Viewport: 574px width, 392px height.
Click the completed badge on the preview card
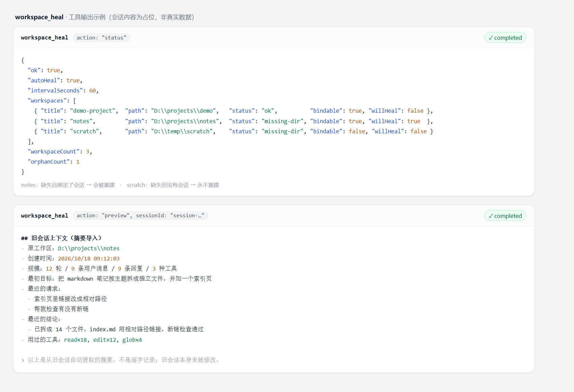[x=505, y=216]
